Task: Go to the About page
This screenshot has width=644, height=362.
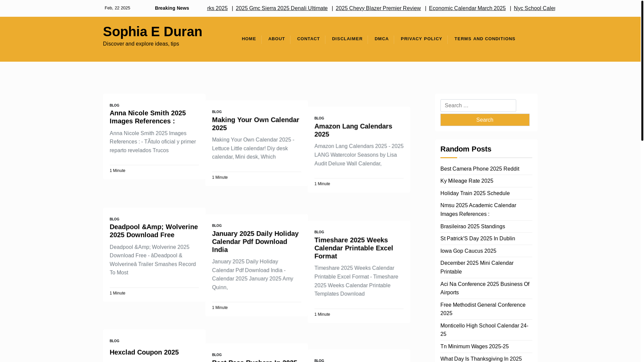Action: coord(276,39)
